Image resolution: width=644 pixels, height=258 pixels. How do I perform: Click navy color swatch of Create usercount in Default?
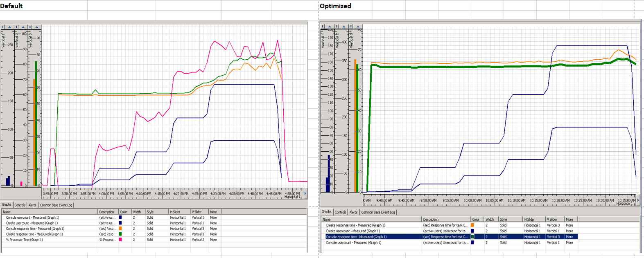[x=120, y=223]
